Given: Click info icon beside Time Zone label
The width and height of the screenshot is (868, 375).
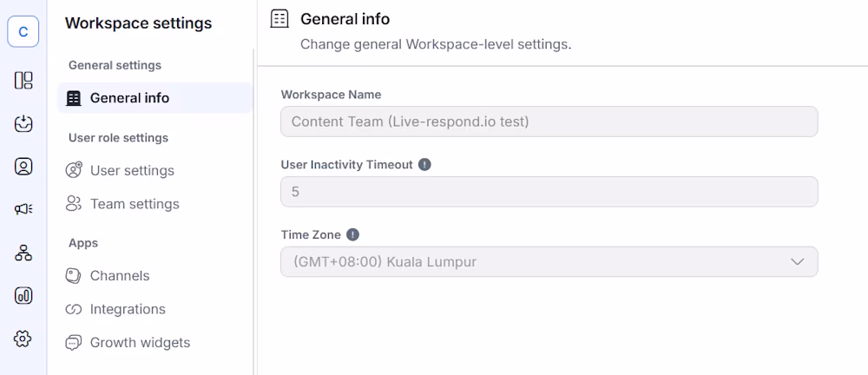Looking at the screenshot, I should 352,234.
